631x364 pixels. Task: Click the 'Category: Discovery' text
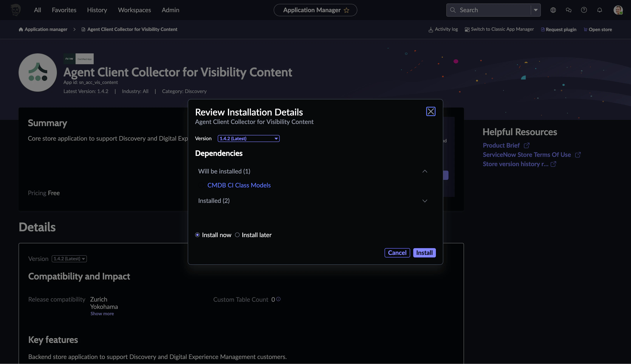click(x=184, y=91)
